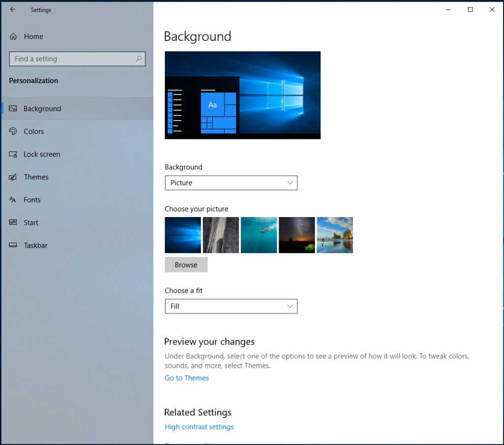Follow the Go to Themes link
Image resolution: width=504 pixels, height=445 pixels.
point(187,378)
